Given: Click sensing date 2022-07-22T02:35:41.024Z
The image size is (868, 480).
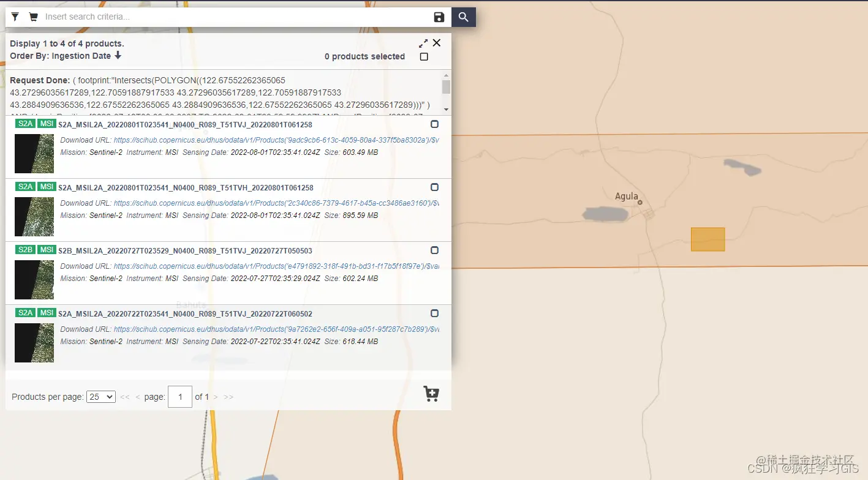Looking at the screenshot, I should tap(275, 342).
